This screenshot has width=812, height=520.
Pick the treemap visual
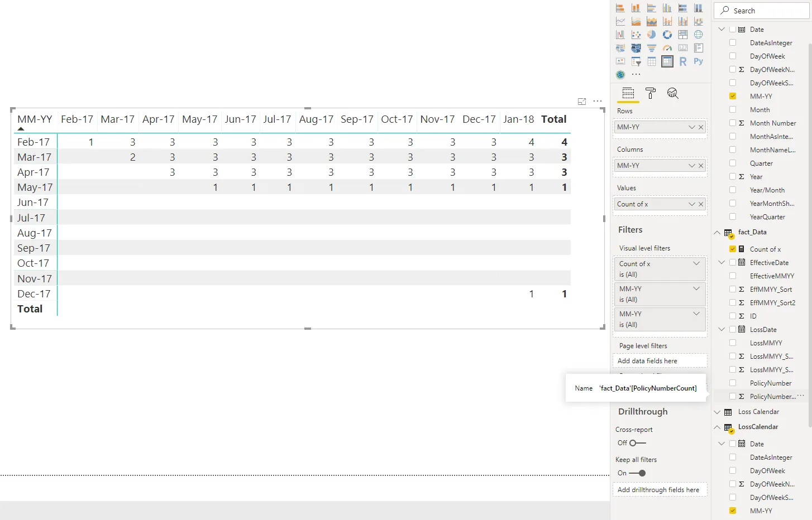coord(683,35)
